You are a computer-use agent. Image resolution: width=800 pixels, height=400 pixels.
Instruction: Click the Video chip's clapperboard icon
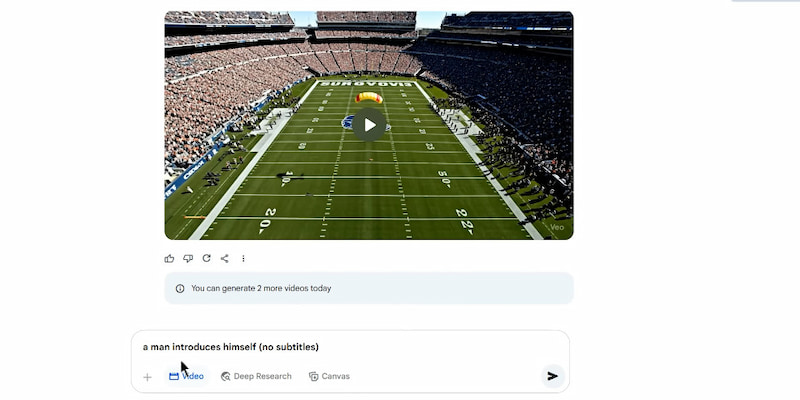click(174, 376)
